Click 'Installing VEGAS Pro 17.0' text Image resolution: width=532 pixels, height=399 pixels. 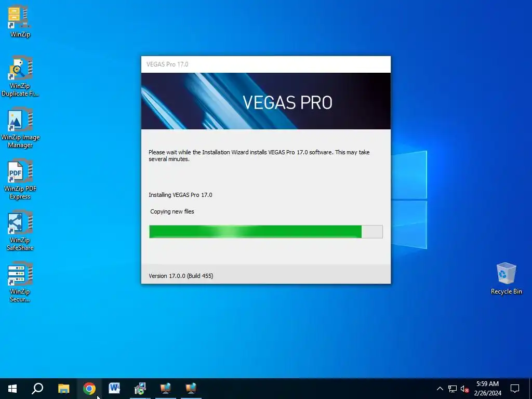180,195
